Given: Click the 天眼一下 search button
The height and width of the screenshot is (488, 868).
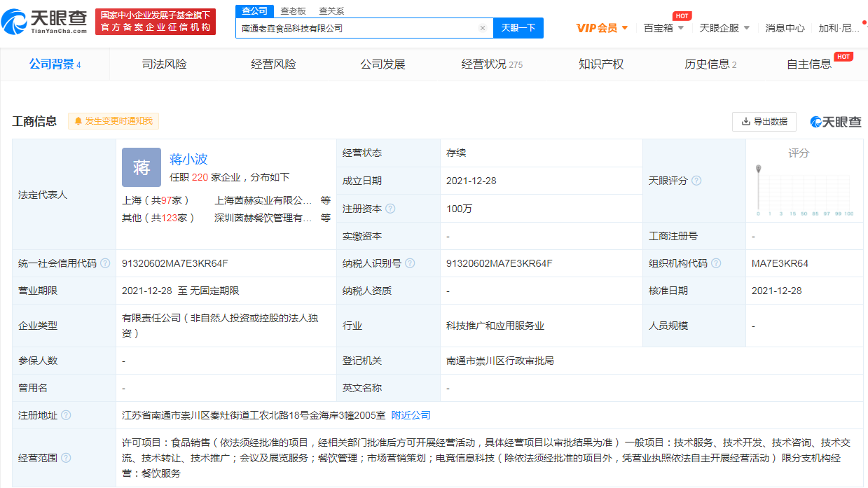Looking at the screenshot, I should [518, 28].
